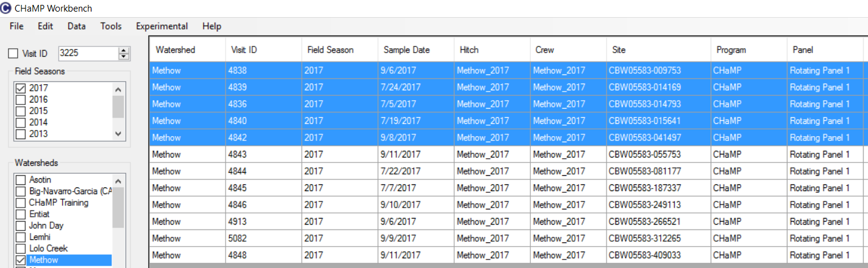Decrease Visit ID with down stepper arrow
The image size is (868, 268).
click(x=124, y=57)
